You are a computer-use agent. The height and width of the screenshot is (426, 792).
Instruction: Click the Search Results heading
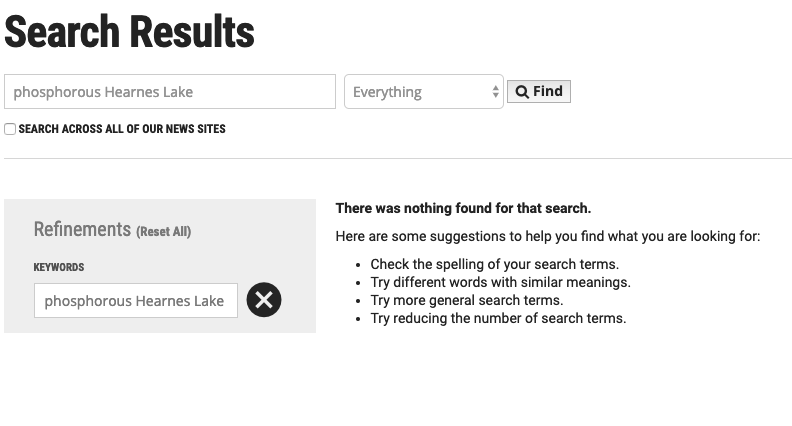(x=129, y=32)
